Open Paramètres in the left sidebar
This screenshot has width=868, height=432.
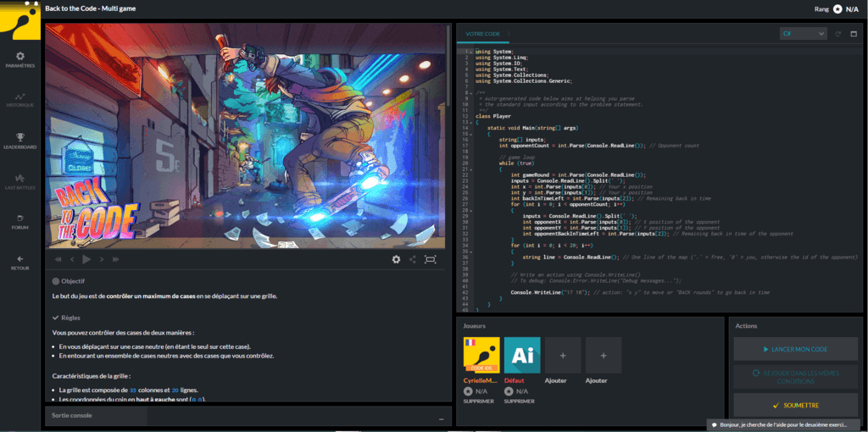20,59
